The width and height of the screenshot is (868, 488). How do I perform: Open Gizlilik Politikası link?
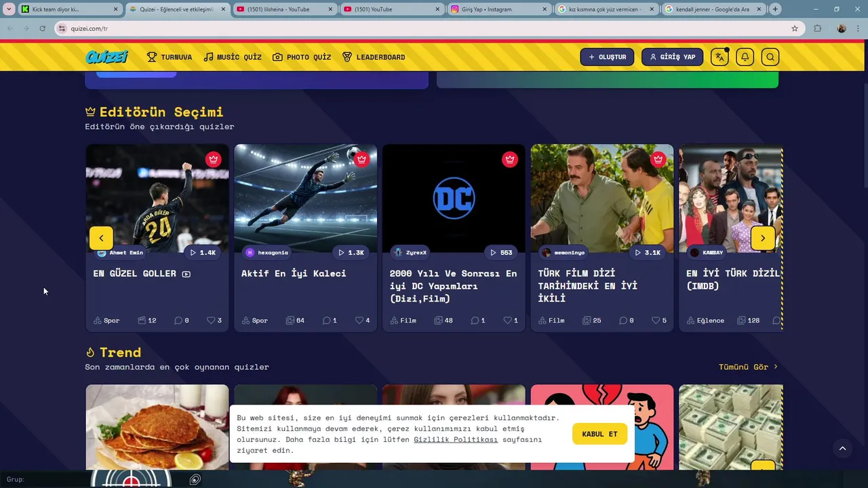click(x=456, y=439)
